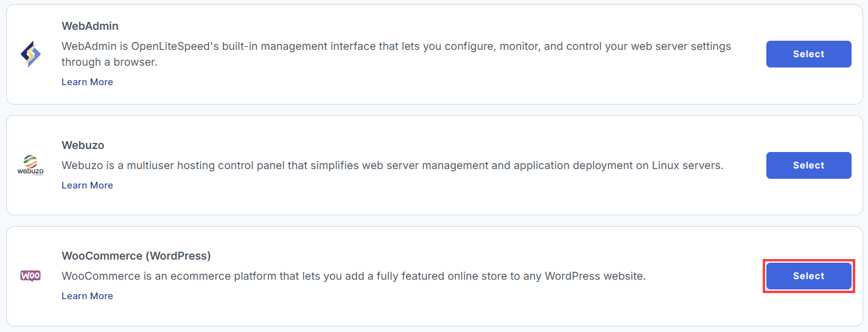Click the description beginning 'WebAdmin is OpenLiteSpeed's built-in'
The image size is (868, 332).
pos(396,54)
